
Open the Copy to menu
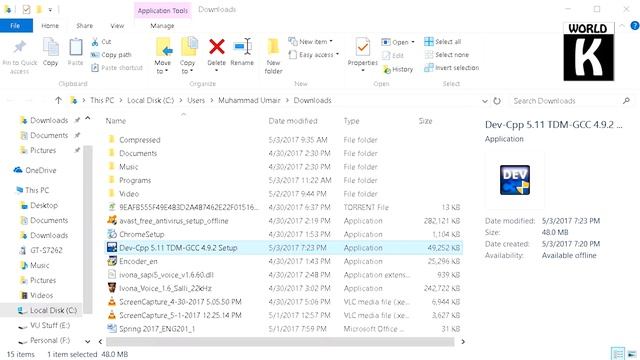pos(187,56)
